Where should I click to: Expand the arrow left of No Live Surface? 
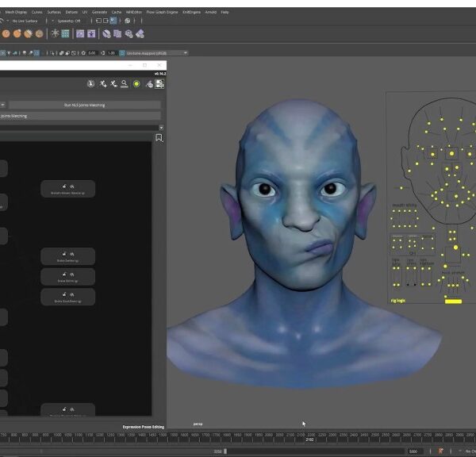click(x=8, y=21)
